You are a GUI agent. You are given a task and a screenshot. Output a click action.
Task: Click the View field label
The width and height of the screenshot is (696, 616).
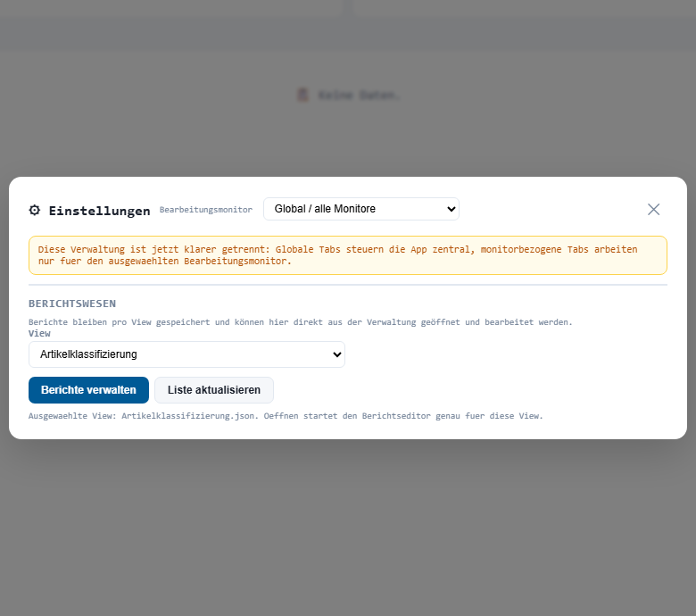click(39, 333)
